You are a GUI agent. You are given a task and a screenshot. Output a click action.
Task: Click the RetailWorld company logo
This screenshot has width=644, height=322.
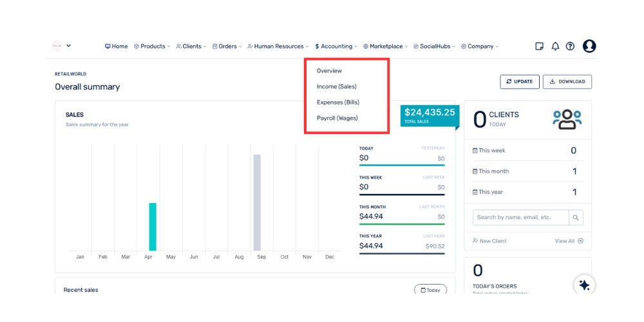57,46
